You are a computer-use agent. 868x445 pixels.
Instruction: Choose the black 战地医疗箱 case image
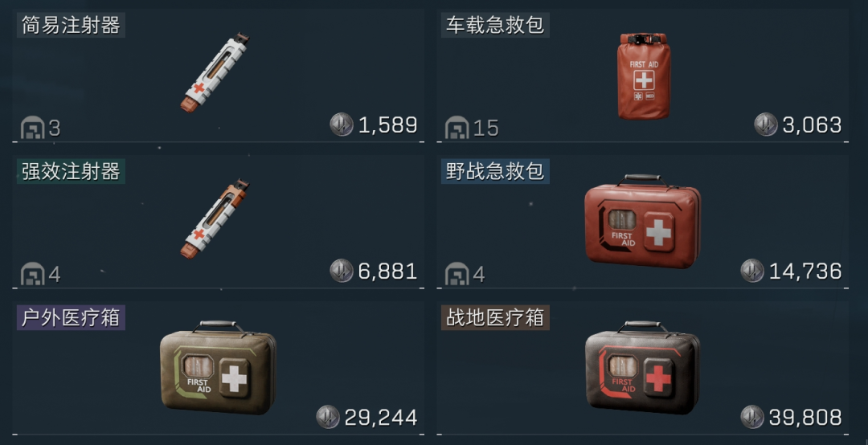[x=643, y=368]
